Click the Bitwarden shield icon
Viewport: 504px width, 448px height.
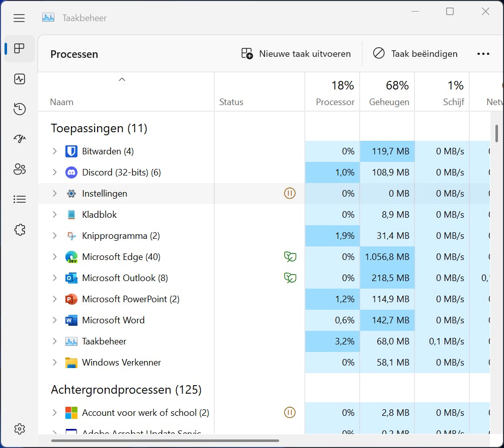point(71,151)
